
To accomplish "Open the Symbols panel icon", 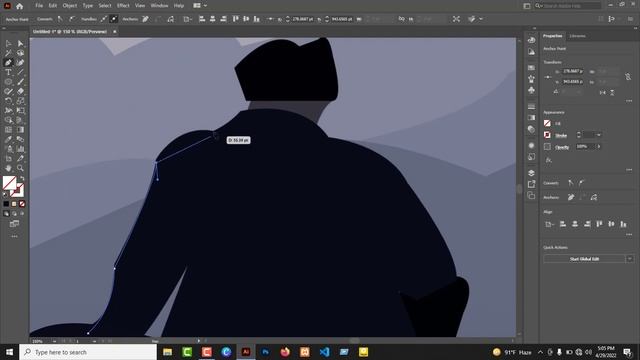I will pos(531,90).
